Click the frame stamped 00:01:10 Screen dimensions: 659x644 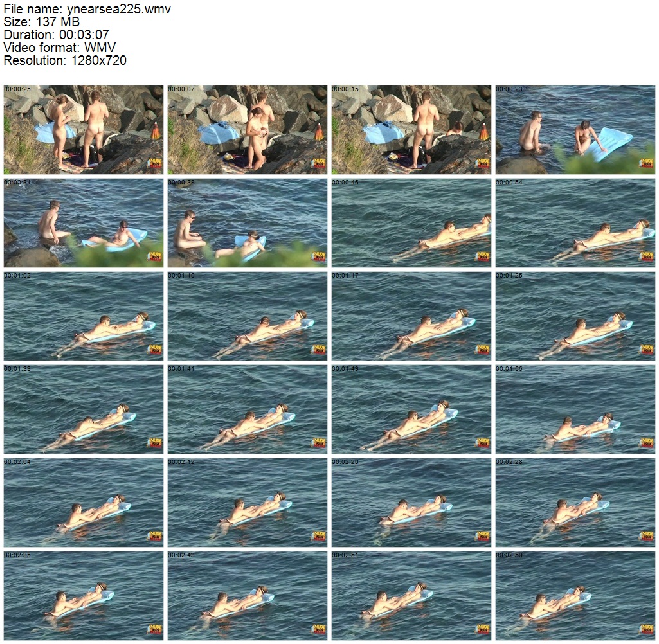(x=247, y=316)
